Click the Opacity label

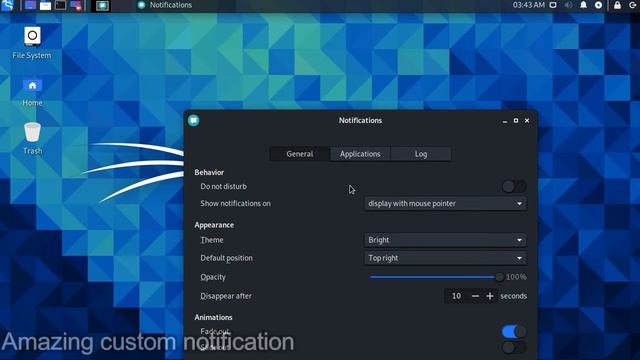tap(213, 277)
